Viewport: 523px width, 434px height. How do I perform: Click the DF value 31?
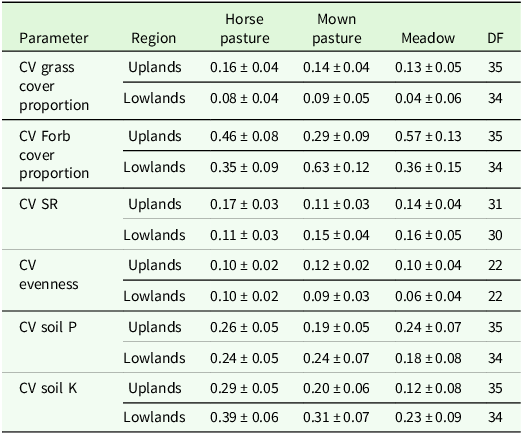pyautogui.click(x=495, y=204)
